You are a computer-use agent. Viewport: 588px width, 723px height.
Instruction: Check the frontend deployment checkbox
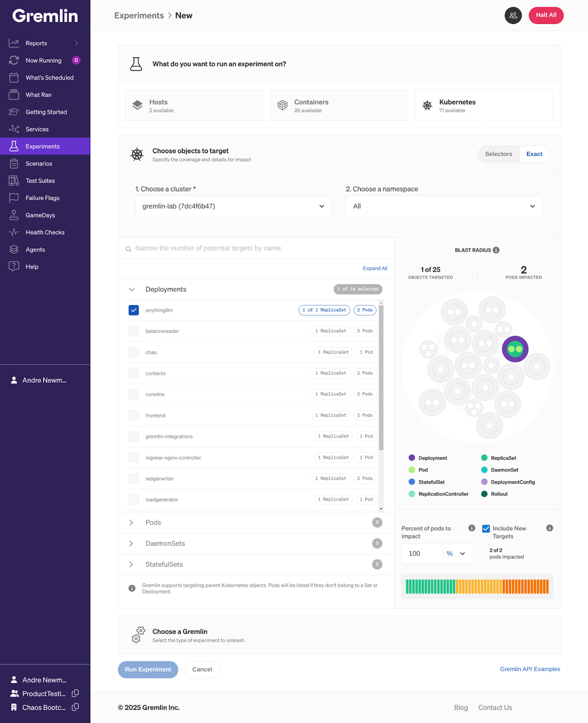(x=134, y=415)
